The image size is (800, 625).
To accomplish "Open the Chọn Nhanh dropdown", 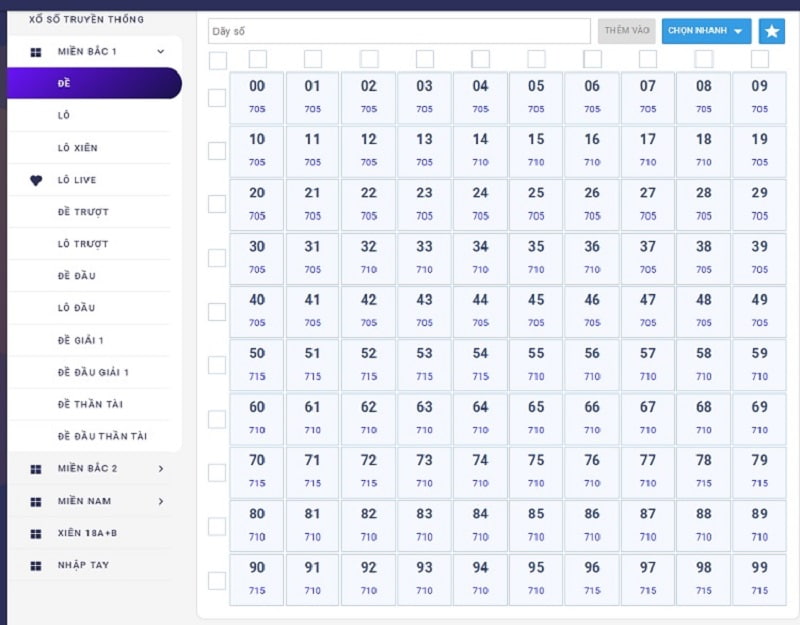I will 706,31.
